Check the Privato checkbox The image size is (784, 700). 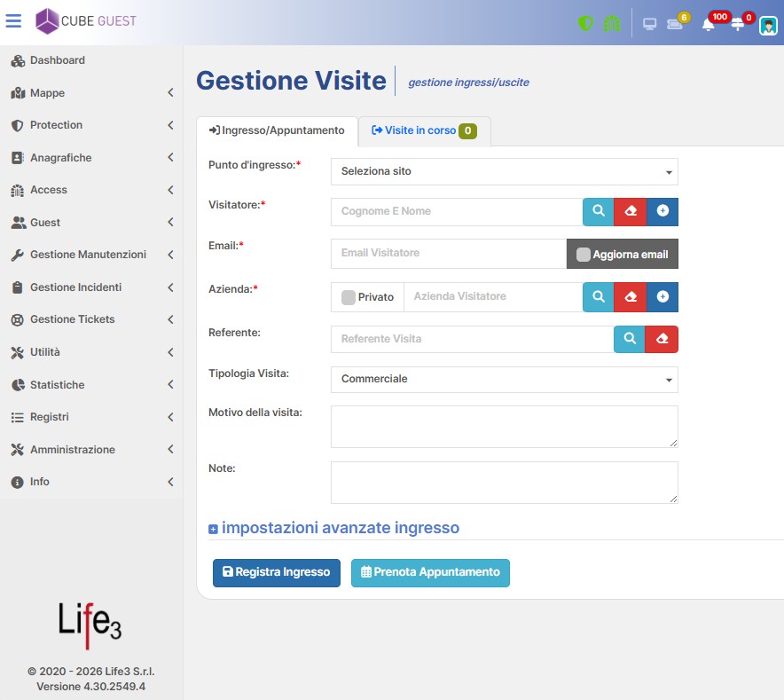[x=348, y=297]
